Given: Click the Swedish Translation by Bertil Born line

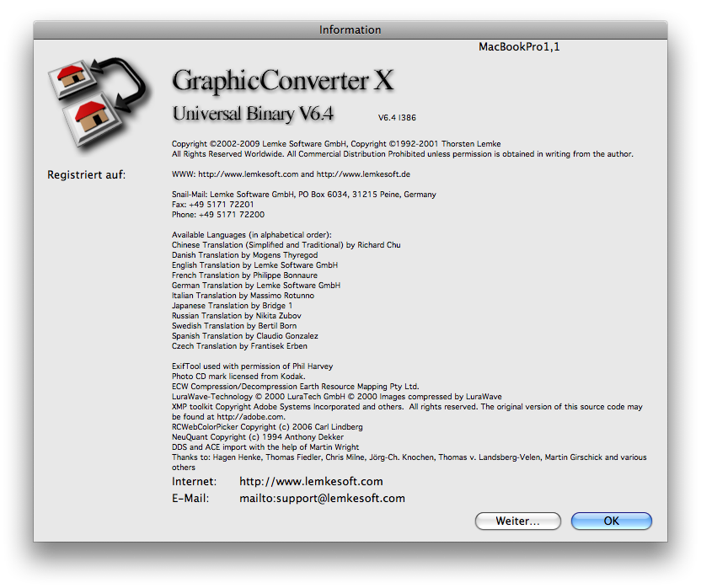Looking at the screenshot, I should click(x=234, y=326).
